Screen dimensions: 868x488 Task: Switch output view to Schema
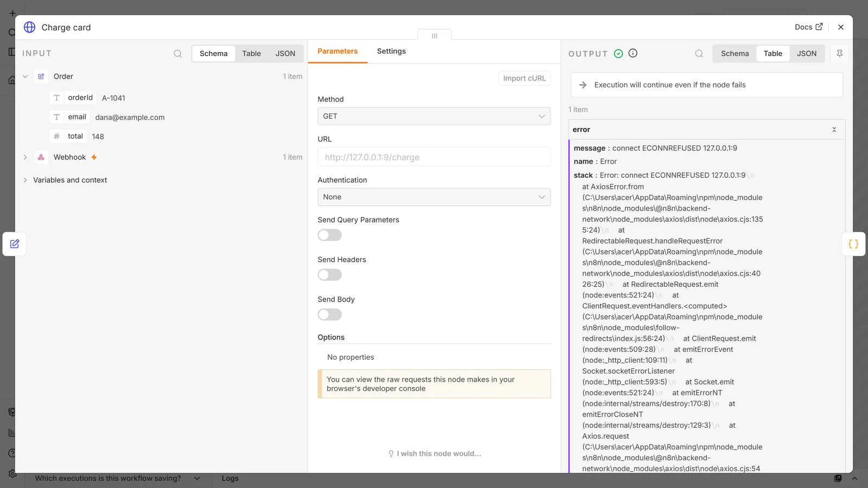tap(735, 54)
